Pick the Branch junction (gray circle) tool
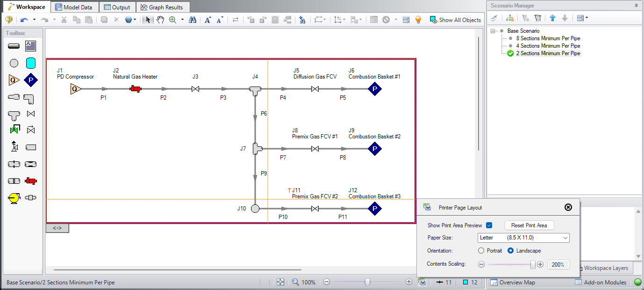The width and height of the screenshot is (644, 290). 14,63
